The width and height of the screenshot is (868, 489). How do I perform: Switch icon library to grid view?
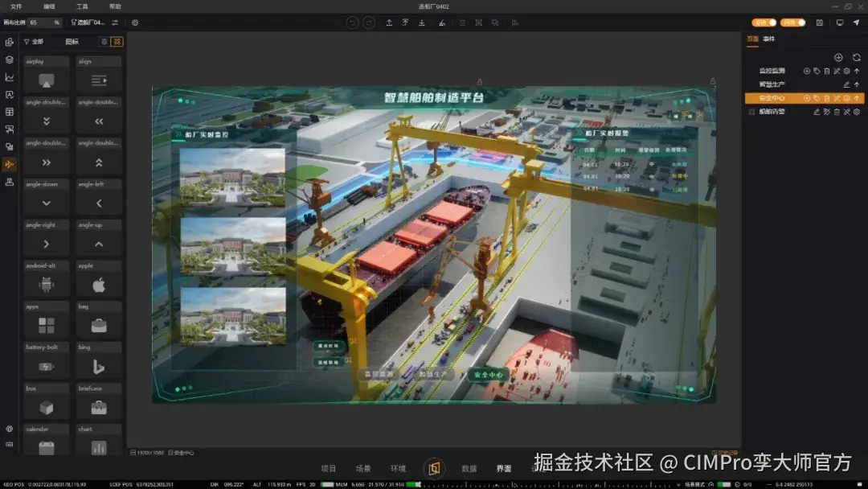(x=117, y=42)
